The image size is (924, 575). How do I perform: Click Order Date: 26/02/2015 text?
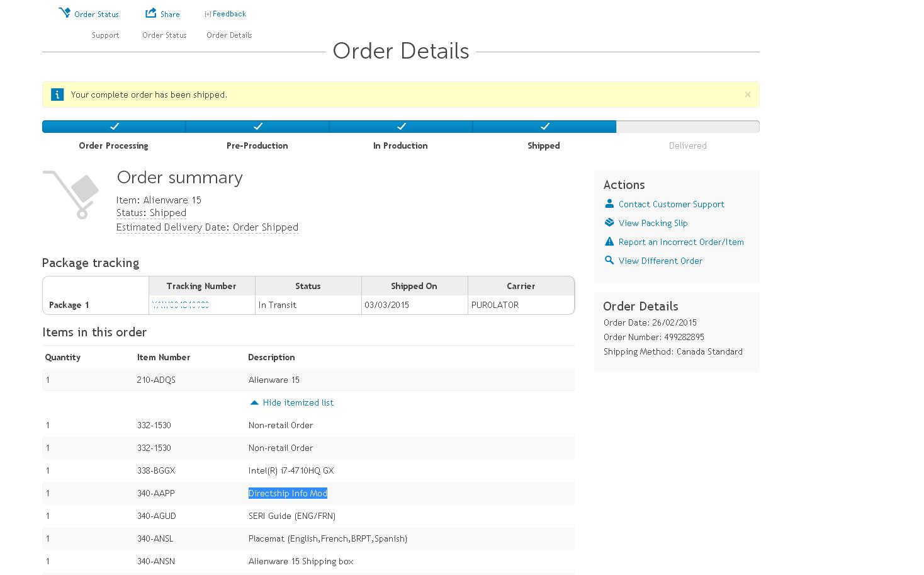[x=650, y=322]
